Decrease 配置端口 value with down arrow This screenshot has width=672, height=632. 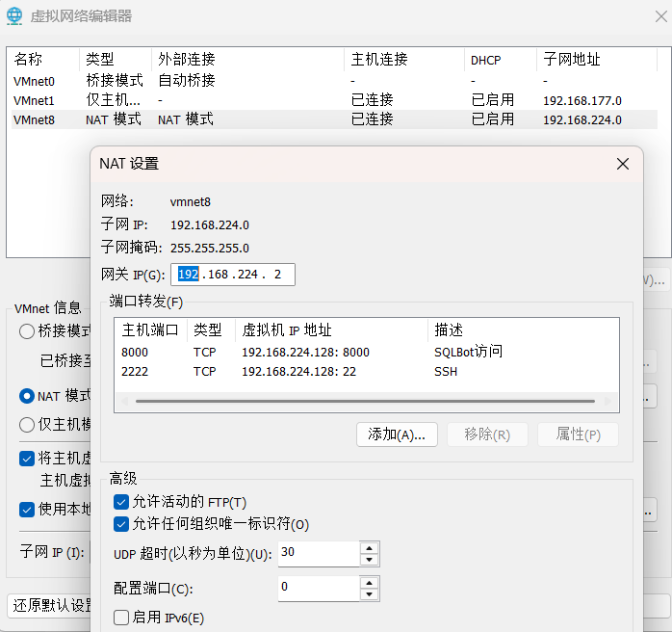(369, 594)
